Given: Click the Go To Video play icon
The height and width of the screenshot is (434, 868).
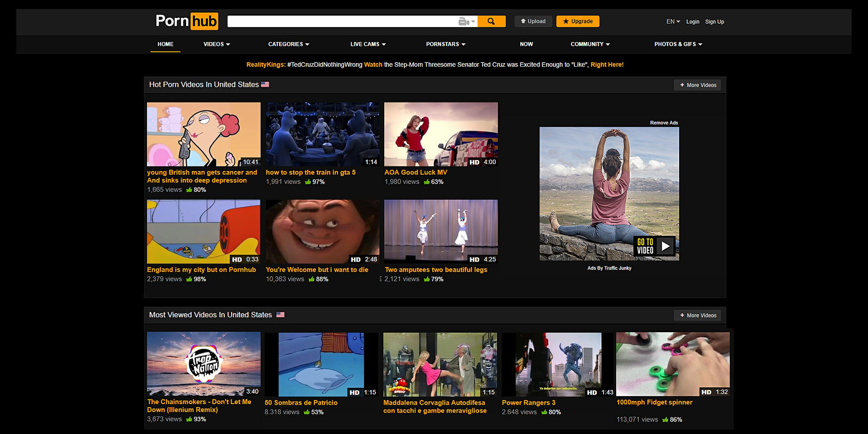Looking at the screenshot, I should [665, 246].
